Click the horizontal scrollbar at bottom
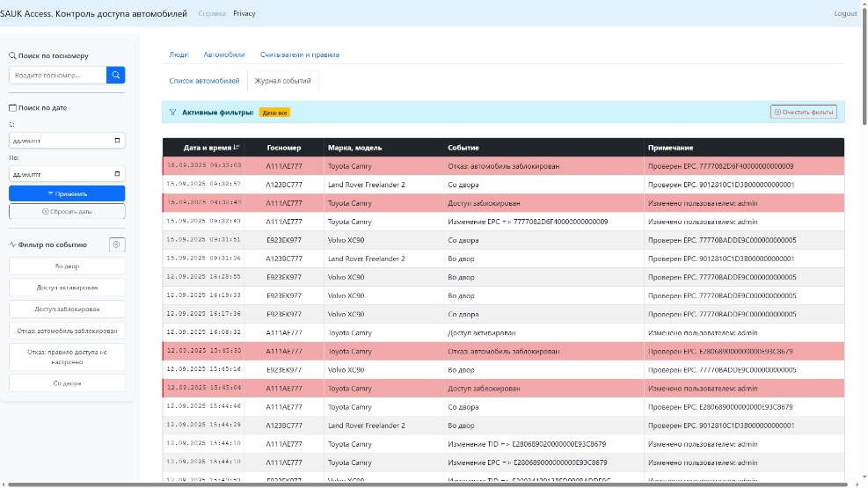 (428, 484)
